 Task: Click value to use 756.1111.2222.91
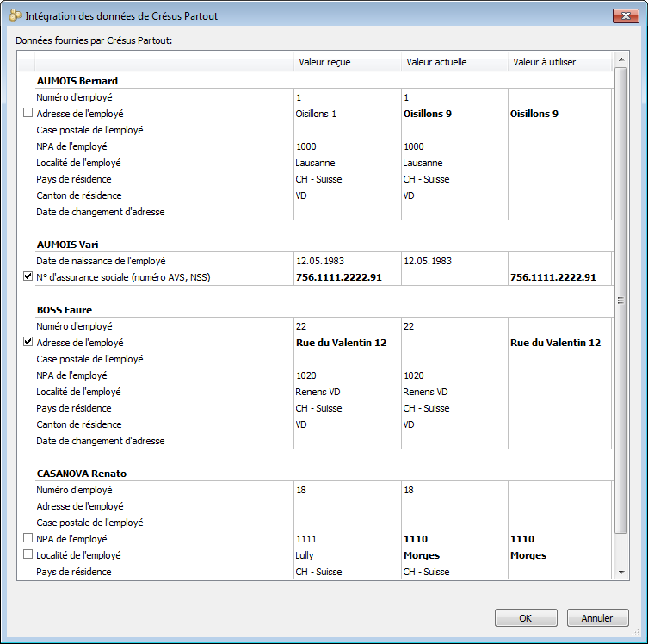pyautogui.click(x=553, y=277)
